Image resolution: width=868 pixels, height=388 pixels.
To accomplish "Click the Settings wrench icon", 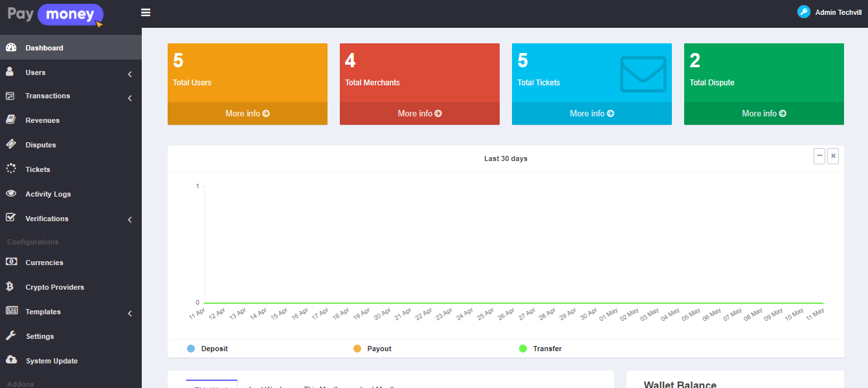I will pos(10,336).
